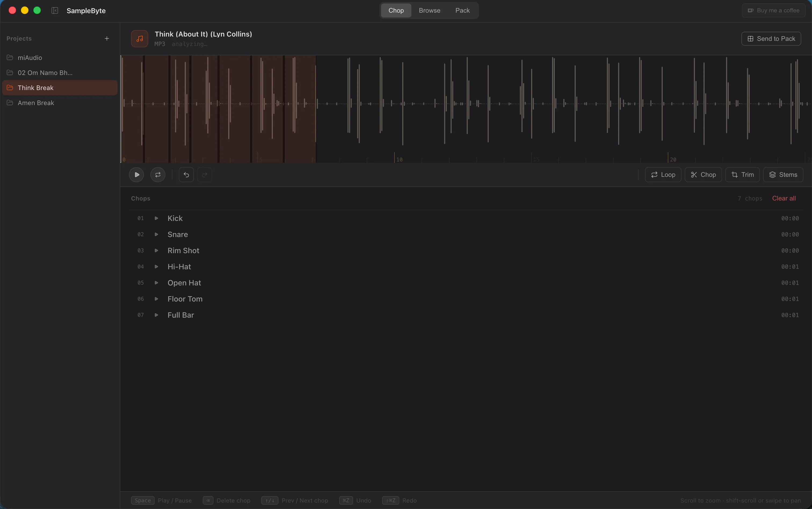Open the Amen Break project
The height and width of the screenshot is (509, 812).
(60, 103)
